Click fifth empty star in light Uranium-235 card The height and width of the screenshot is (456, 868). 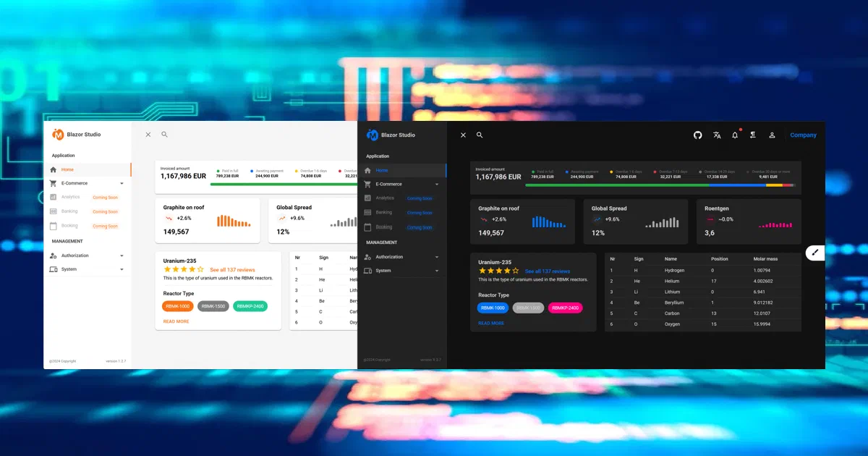201,269
